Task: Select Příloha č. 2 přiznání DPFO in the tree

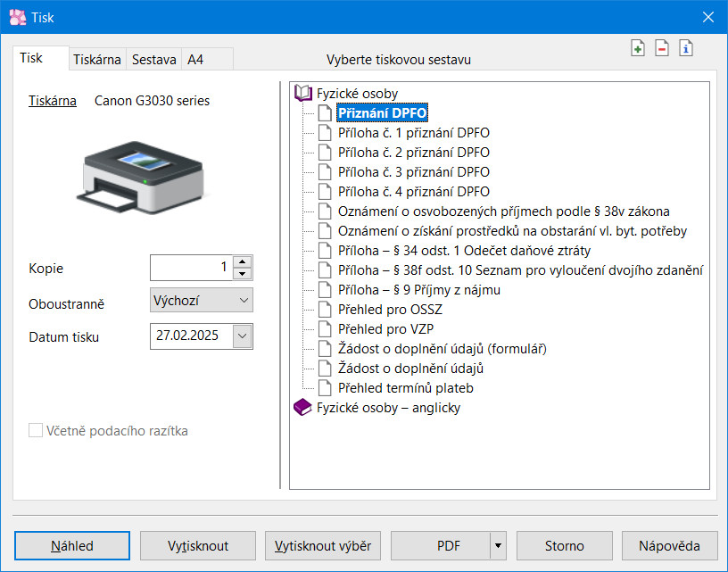Action: coord(413,153)
